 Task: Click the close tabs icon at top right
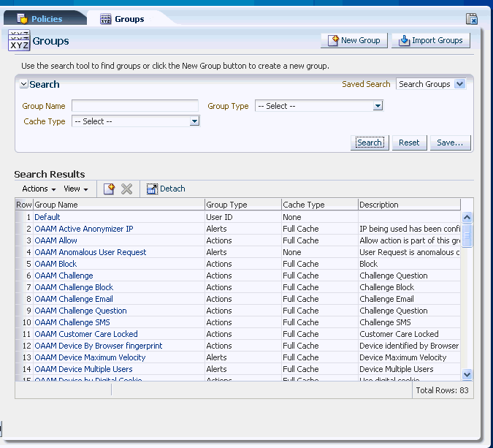coord(472,19)
